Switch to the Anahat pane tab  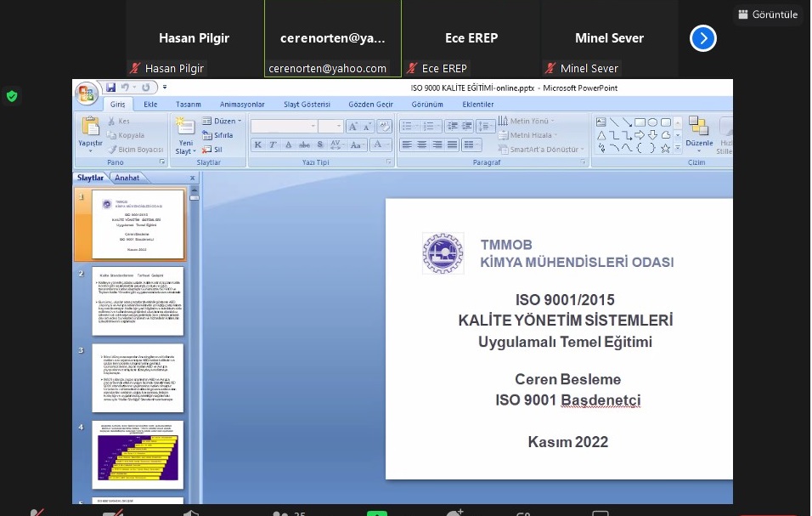coord(127,178)
